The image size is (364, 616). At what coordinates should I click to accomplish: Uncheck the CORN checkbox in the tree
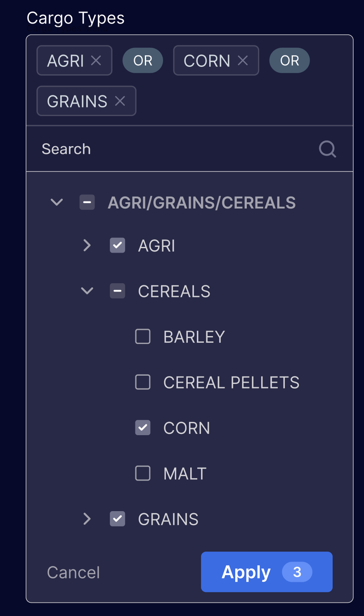pyautogui.click(x=143, y=428)
